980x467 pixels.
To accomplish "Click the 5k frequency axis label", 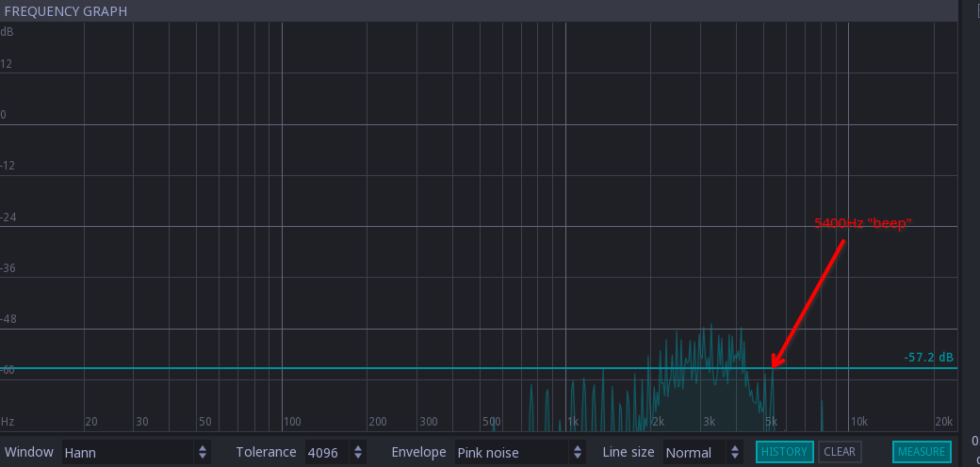I will coord(771,421).
